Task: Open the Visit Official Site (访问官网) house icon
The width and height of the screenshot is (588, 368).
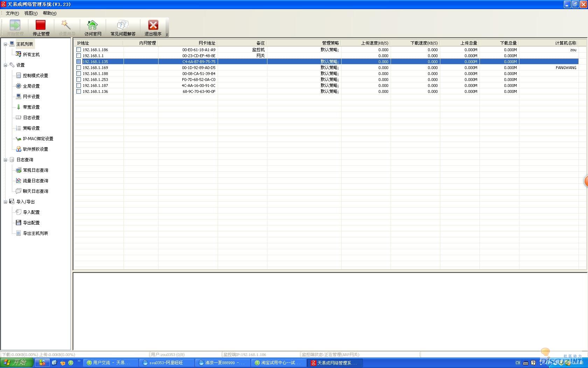Action: point(92,25)
